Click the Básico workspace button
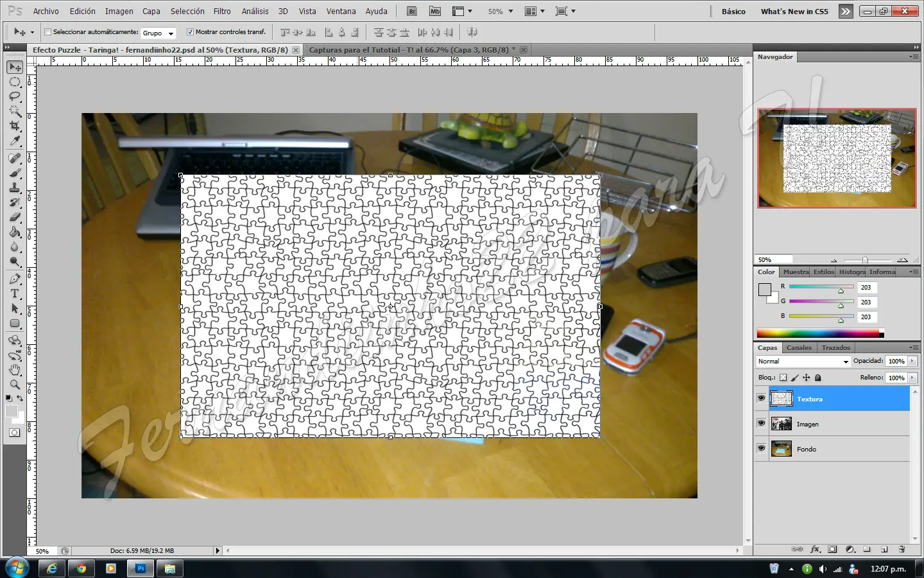 tap(733, 12)
